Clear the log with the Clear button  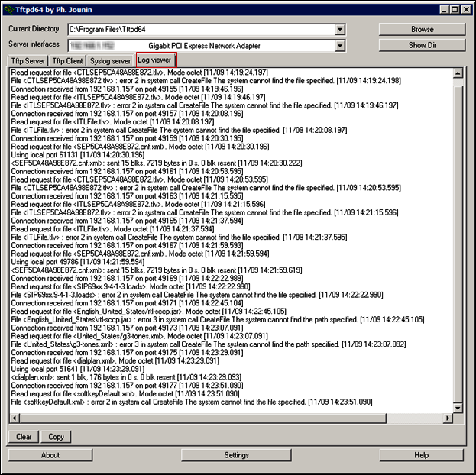(x=24, y=437)
